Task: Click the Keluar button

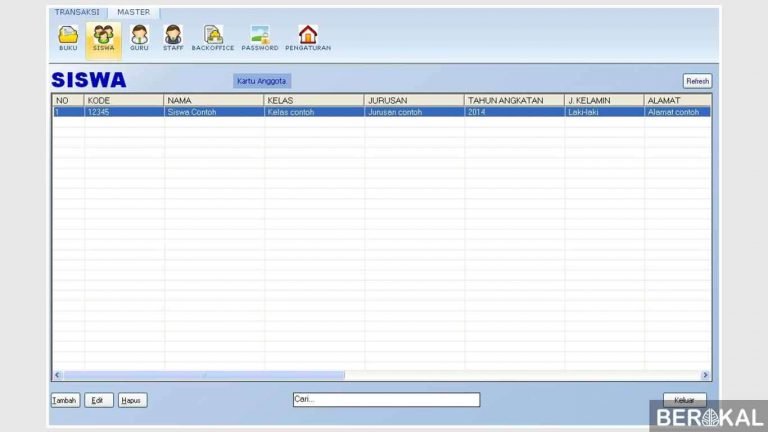Action: pyautogui.click(x=684, y=400)
